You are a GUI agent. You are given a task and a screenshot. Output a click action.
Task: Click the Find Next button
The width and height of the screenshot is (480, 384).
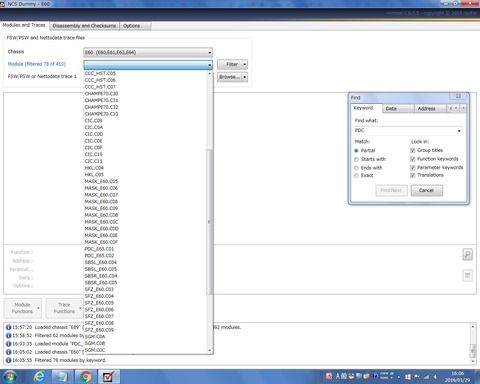click(x=391, y=190)
